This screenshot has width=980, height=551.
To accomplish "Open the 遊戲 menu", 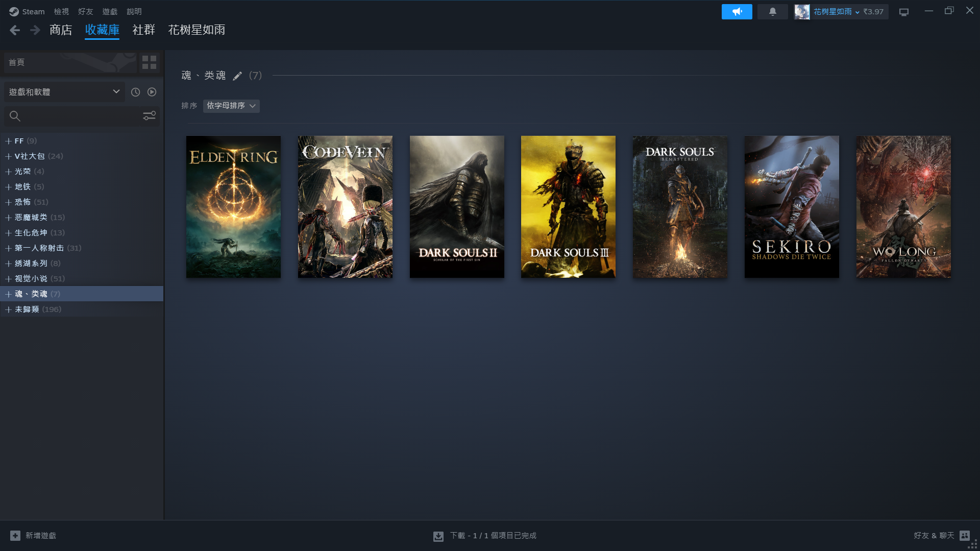I will click(110, 11).
